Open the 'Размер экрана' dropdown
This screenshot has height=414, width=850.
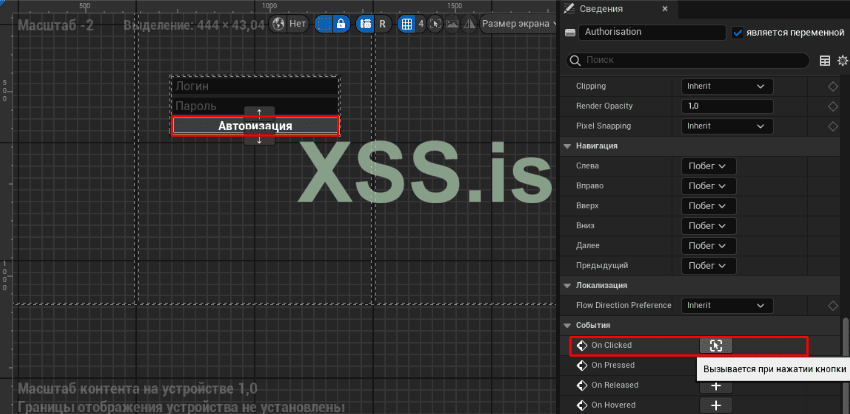[519, 24]
